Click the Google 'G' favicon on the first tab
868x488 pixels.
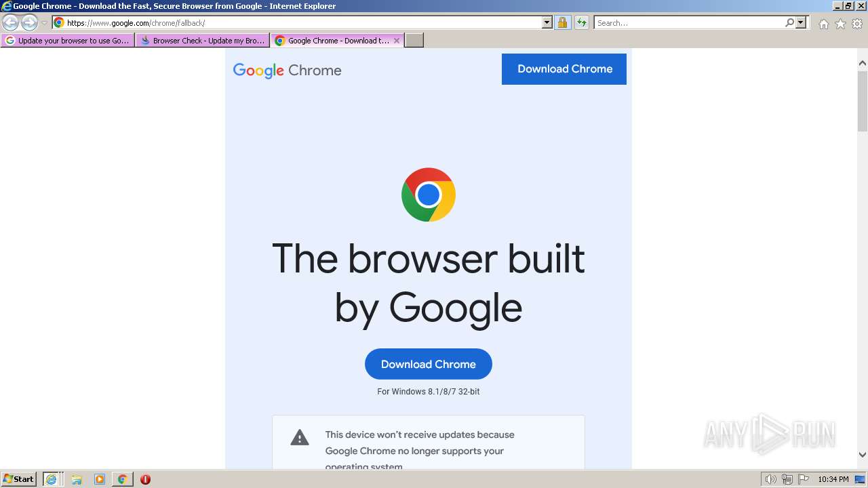tap(9, 41)
